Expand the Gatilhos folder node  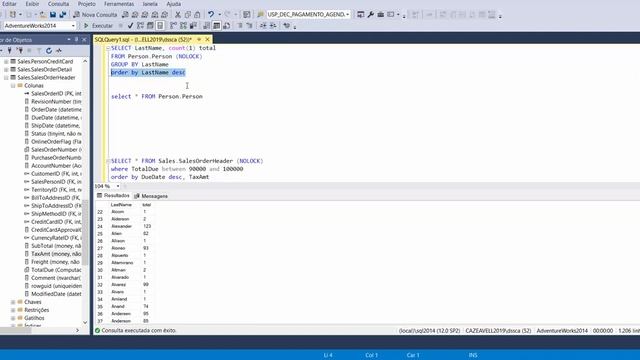(x=13, y=318)
